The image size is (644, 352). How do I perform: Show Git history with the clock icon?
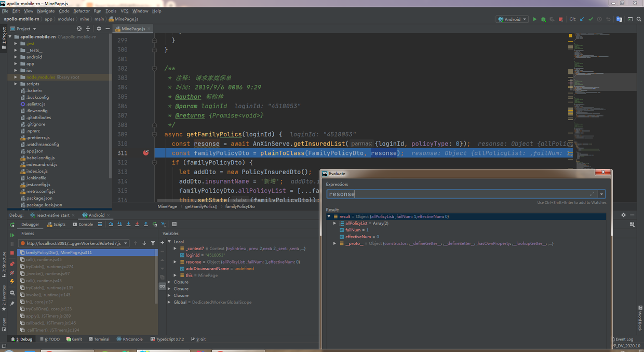[599, 19]
